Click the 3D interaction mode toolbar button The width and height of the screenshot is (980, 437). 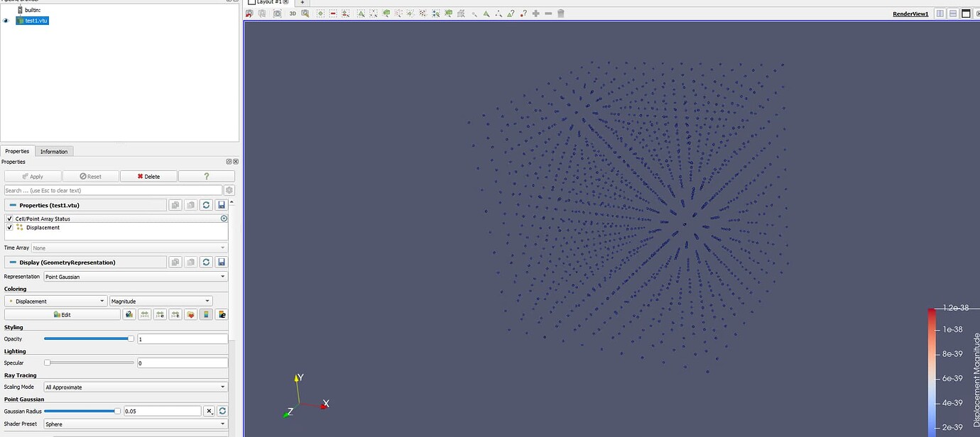pos(293,13)
